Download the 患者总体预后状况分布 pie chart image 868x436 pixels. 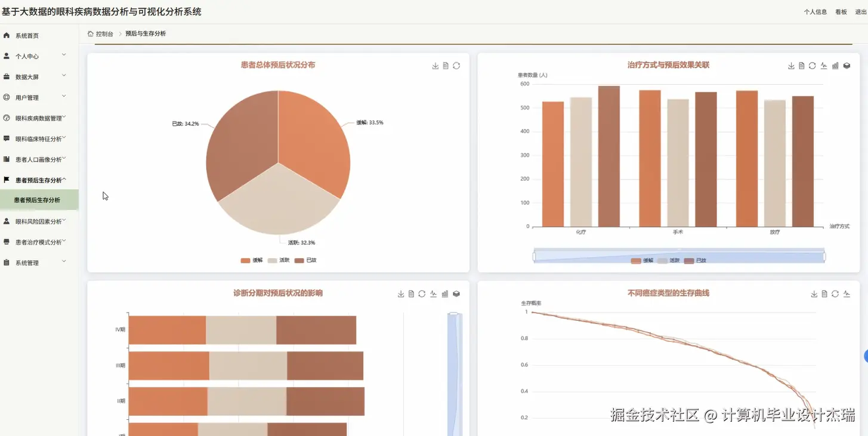tap(435, 66)
